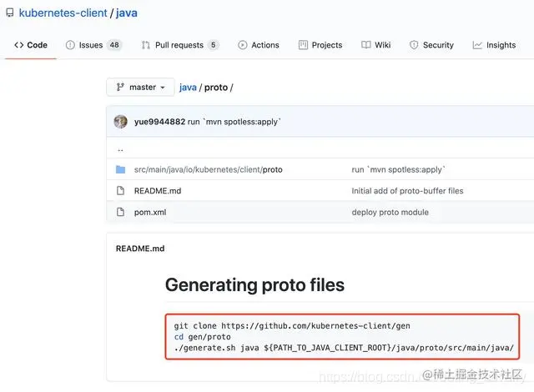The image size is (534, 392).
Task: Click the Security shield icon
Action: coord(414,45)
